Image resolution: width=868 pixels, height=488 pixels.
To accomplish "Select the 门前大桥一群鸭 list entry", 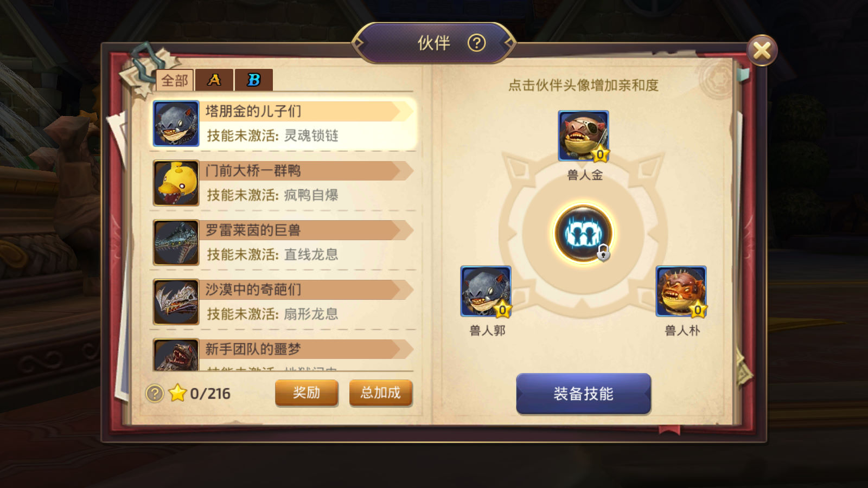I will tap(284, 183).
